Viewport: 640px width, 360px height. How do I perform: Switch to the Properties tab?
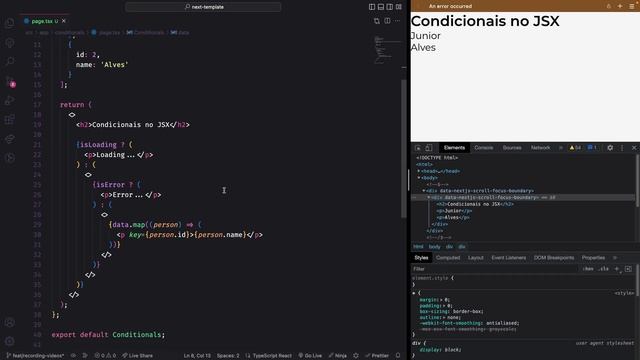click(593, 258)
